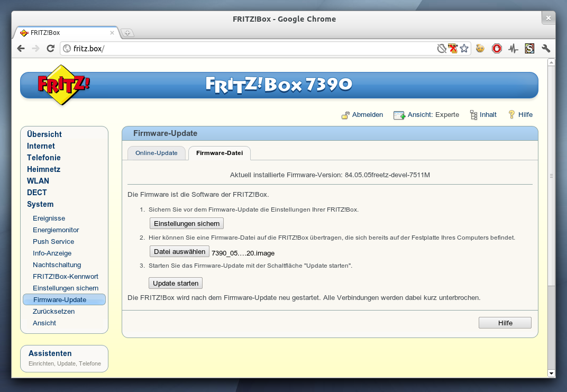Open a new tab with the plus button
The image size is (567, 392).
[x=127, y=33]
